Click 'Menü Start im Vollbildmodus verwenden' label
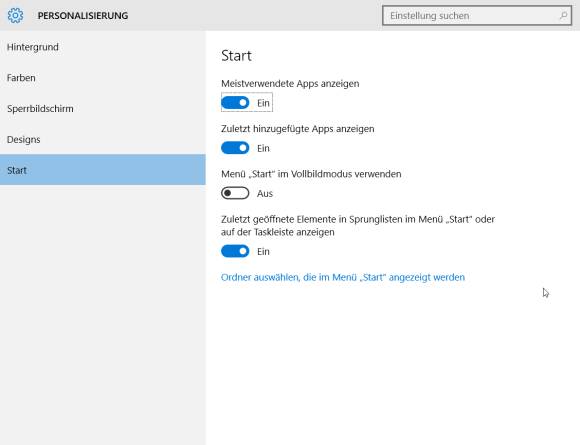Image resolution: width=580 pixels, height=445 pixels. click(x=311, y=174)
